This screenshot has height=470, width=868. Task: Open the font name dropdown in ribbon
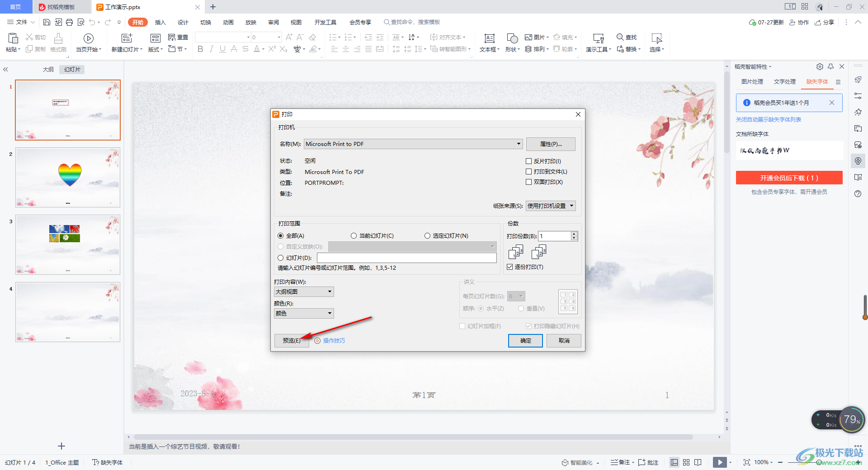tap(248, 38)
